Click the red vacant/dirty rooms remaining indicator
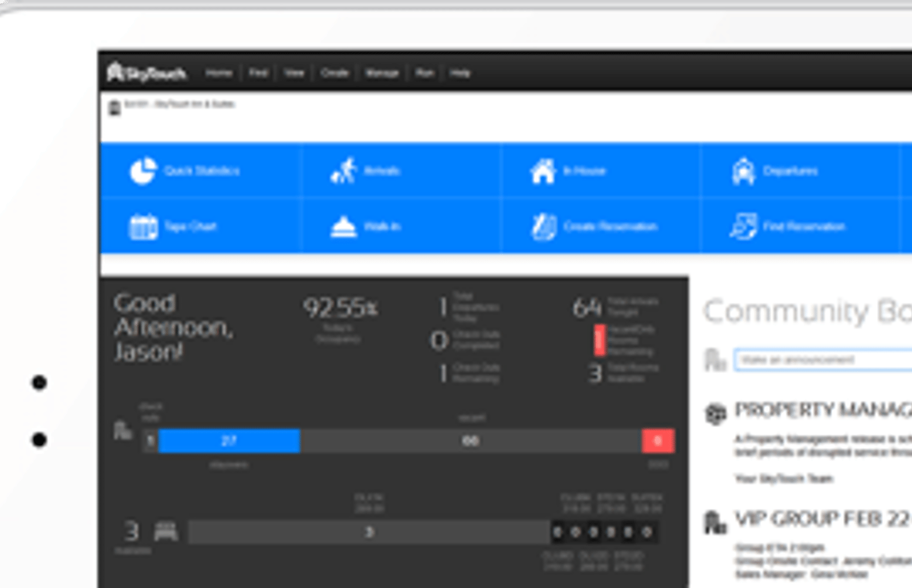This screenshot has height=588, width=912. pos(599,340)
